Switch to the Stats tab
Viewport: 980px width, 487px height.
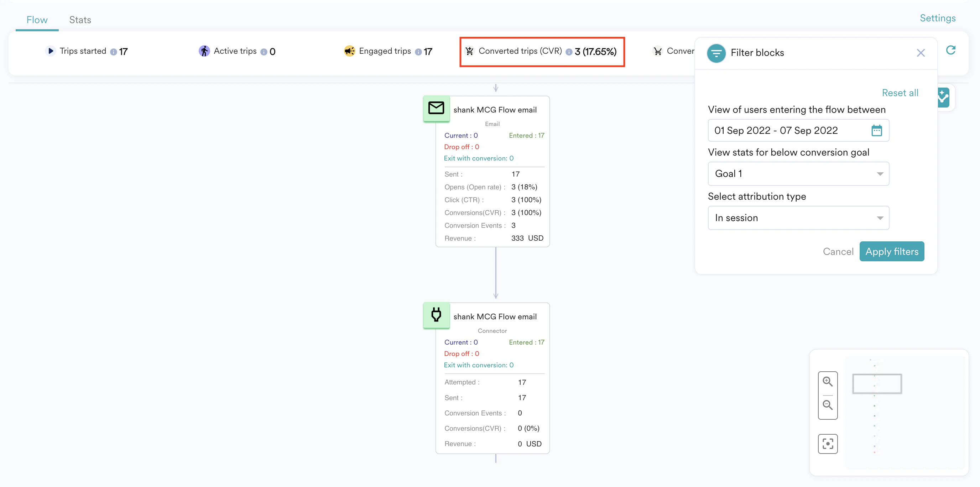80,20
